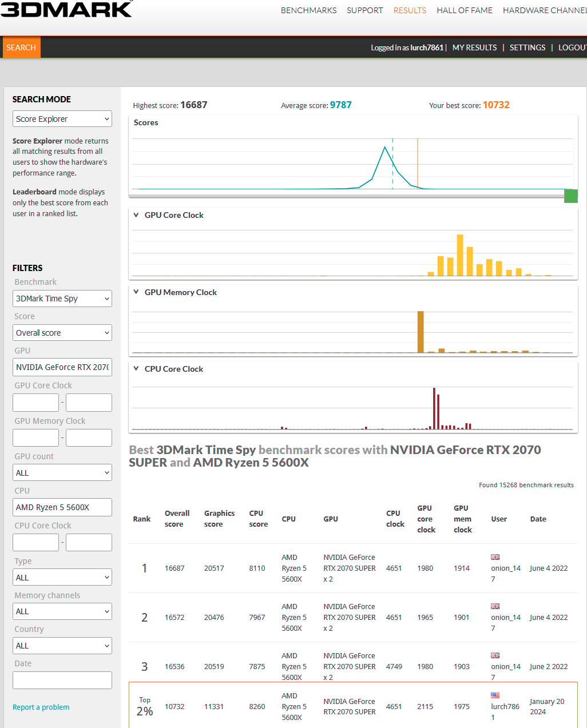Screen dimensions: 587x728
Task: Open the Benchmark 3DMark Time Spy dropdown
Action: click(62, 299)
